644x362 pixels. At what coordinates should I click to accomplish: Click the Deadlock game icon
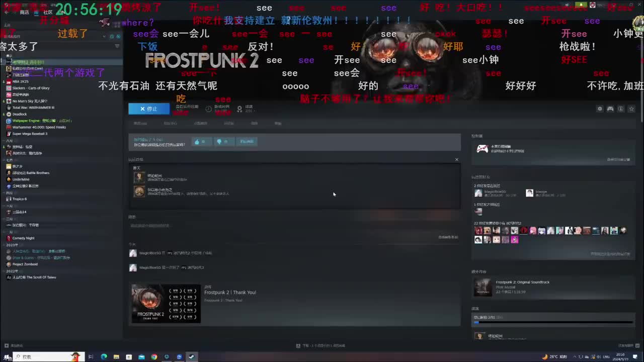point(9,114)
